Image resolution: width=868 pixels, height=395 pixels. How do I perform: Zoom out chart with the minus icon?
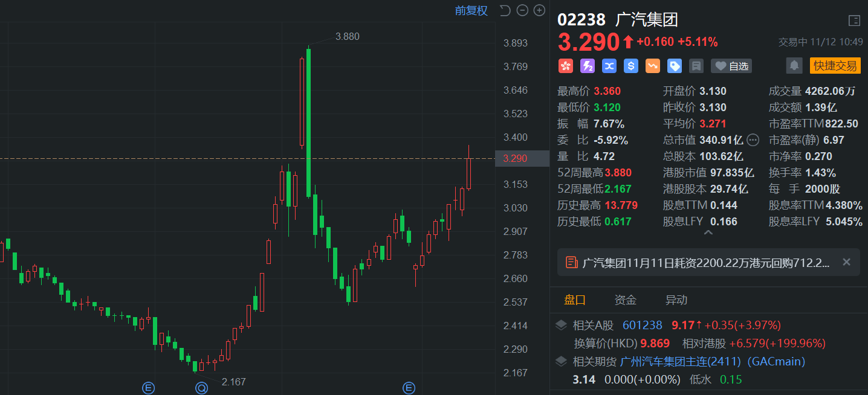pos(522,10)
